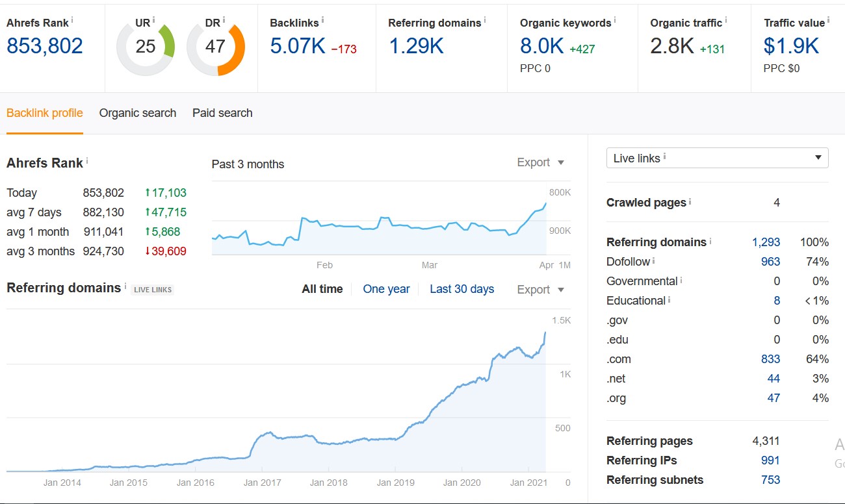
Task: Click the +131 organic traffic change
Action: coord(712,49)
